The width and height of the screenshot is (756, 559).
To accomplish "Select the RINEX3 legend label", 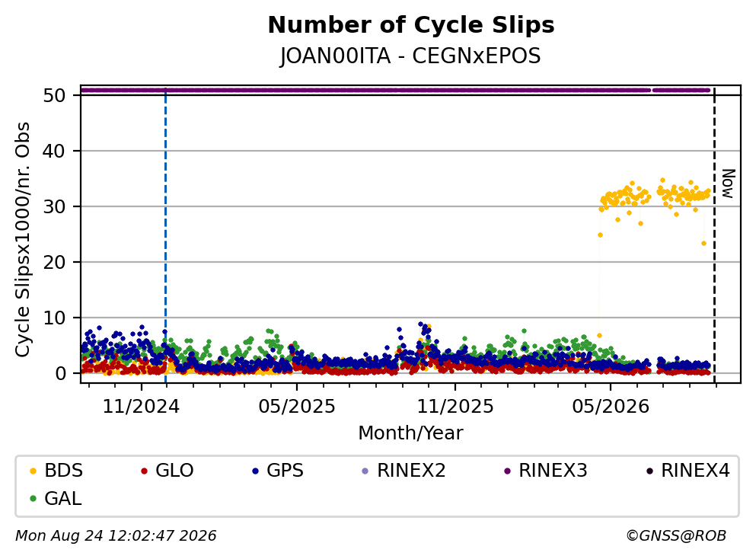I will tap(553, 470).
